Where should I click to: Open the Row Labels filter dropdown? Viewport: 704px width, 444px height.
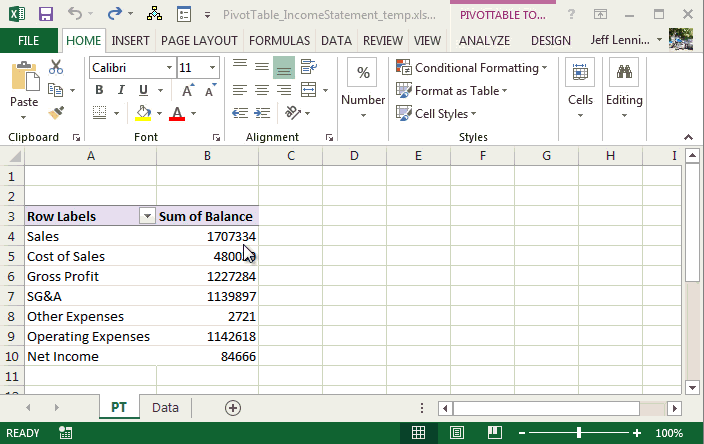[147, 216]
